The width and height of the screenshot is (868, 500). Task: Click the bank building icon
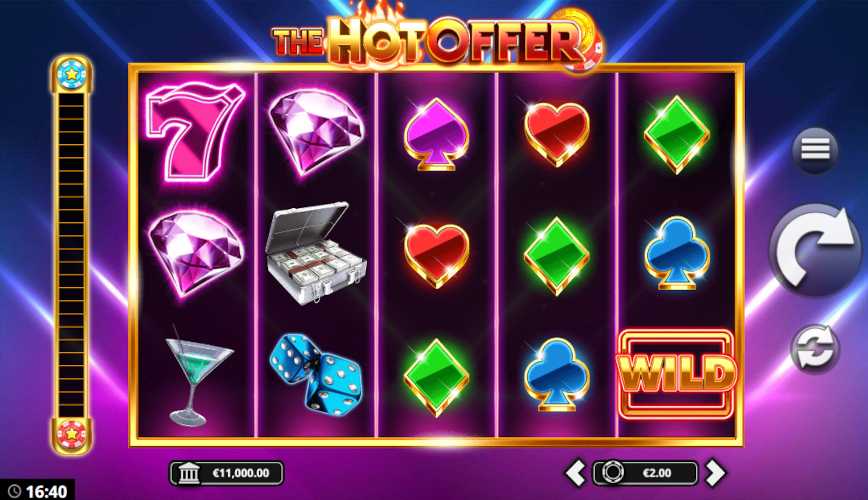[x=188, y=474]
